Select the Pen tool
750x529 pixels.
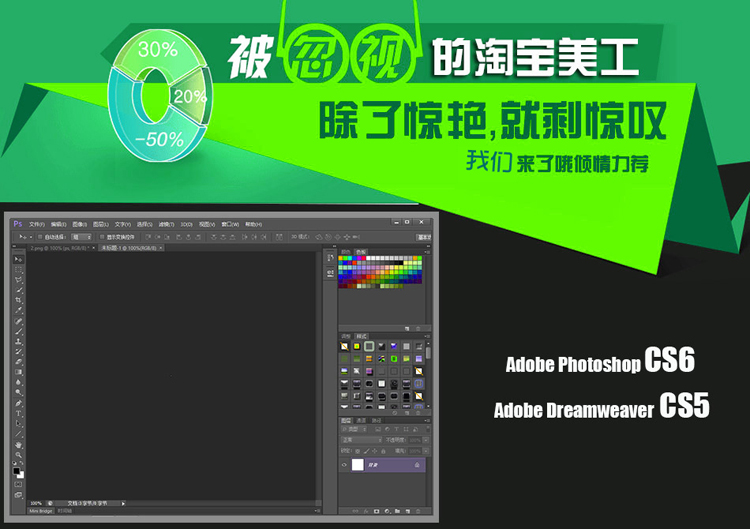[x=18, y=403]
